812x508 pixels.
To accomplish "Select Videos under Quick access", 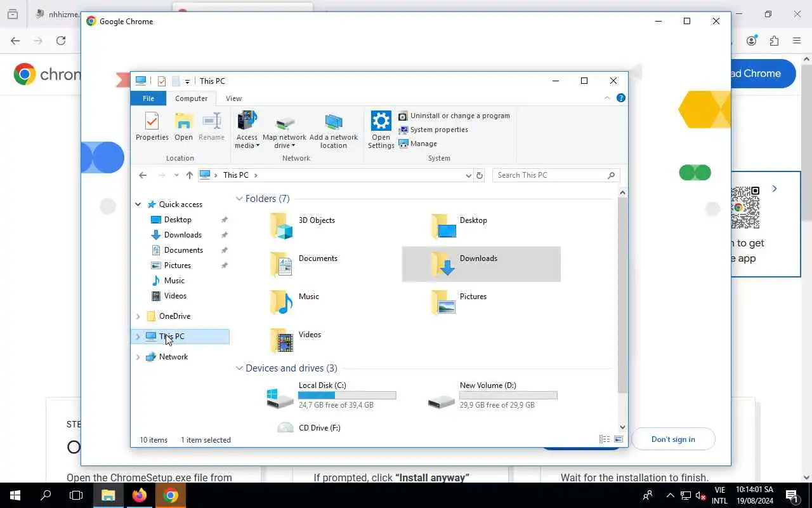I will pyautogui.click(x=175, y=296).
